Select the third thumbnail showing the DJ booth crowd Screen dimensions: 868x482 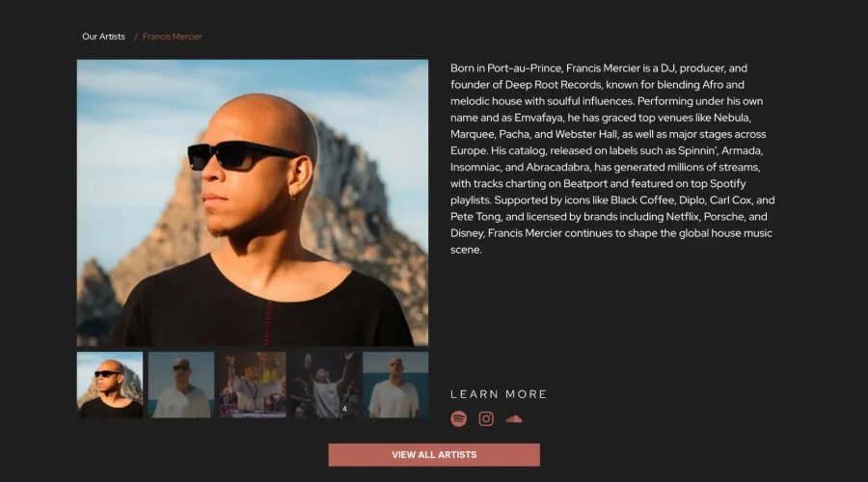click(x=253, y=385)
